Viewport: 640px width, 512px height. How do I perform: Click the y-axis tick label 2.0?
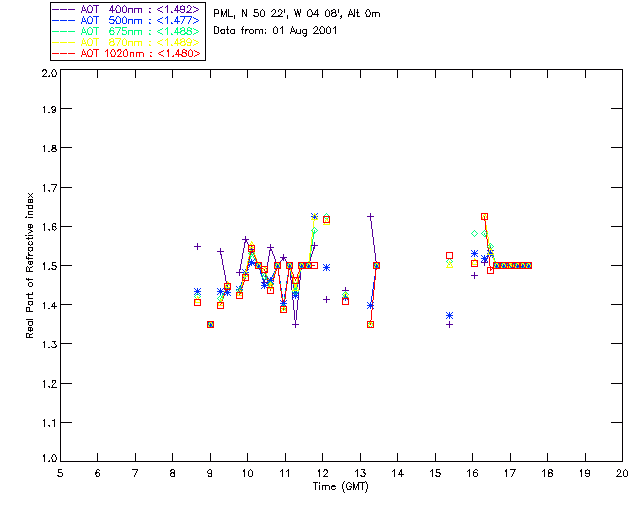point(49,73)
